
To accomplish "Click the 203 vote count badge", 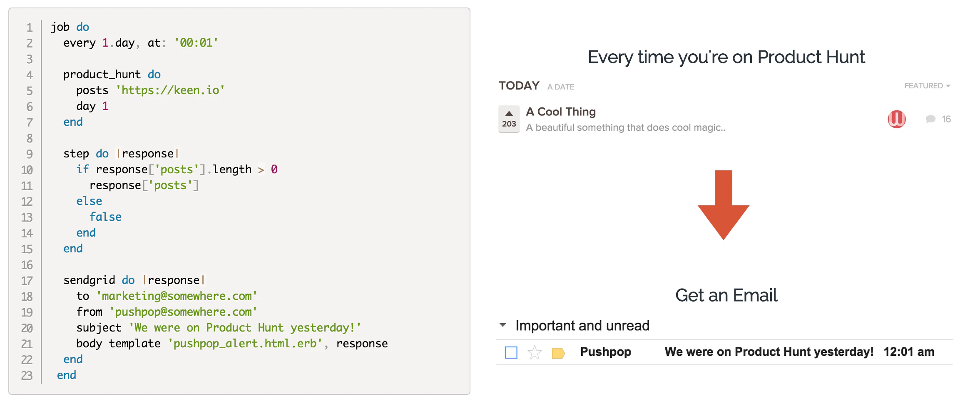I will point(509,124).
